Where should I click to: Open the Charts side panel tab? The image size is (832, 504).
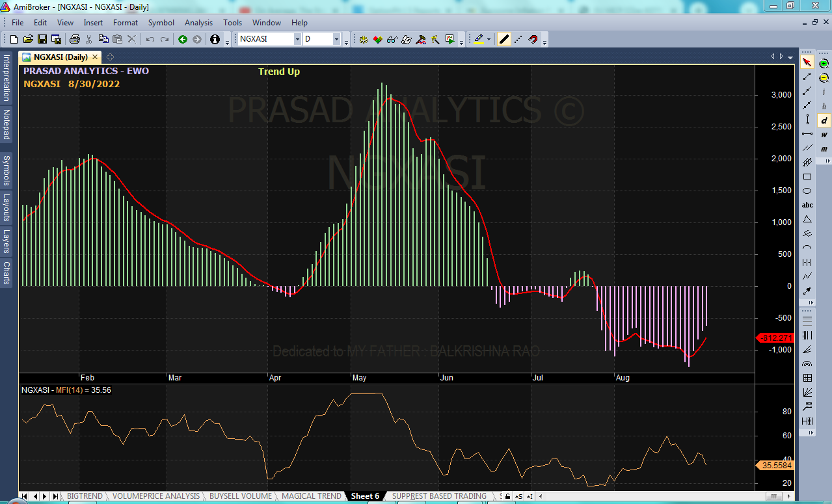click(7, 272)
